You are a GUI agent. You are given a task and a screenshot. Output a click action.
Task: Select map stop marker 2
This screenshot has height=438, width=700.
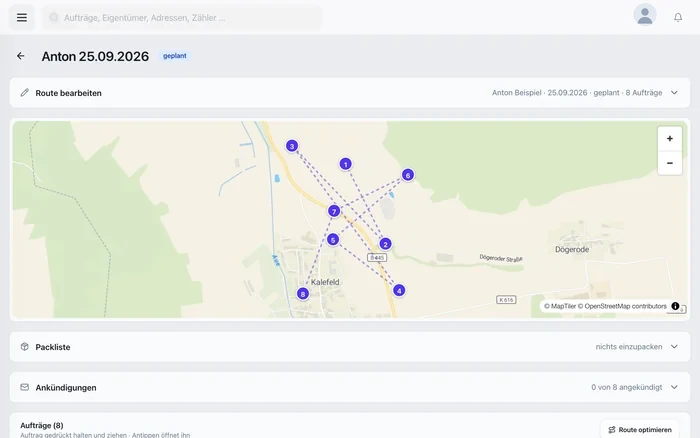[x=385, y=244]
